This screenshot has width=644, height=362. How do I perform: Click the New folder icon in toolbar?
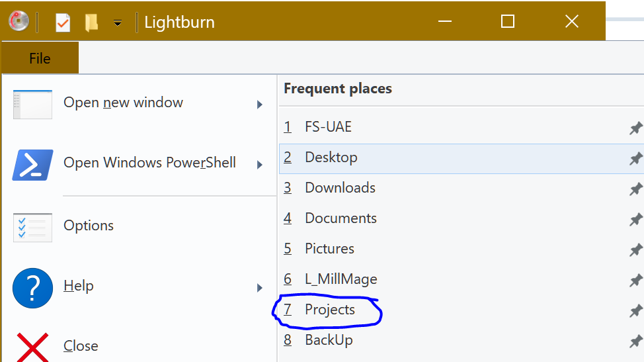pos(92,23)
